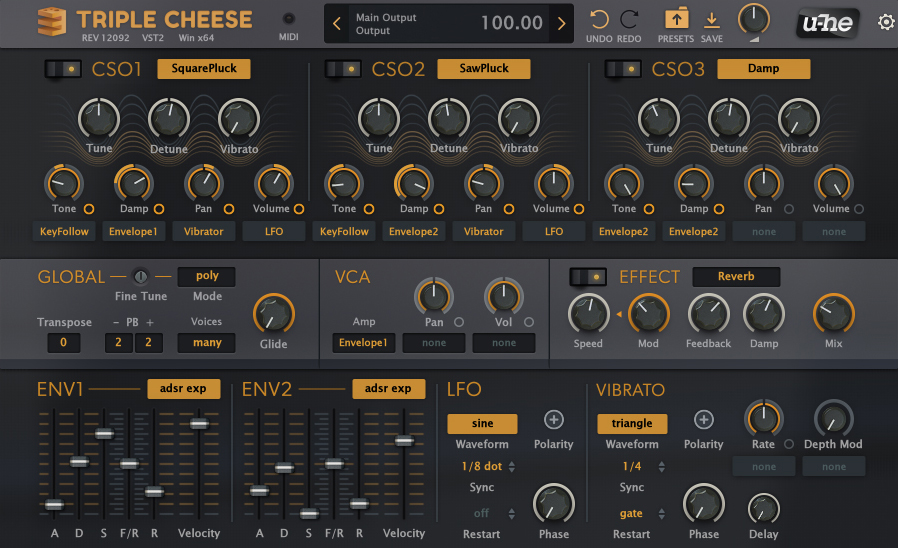
Task: Click the Effect Feedback knob
Action: (x=708, y=314)
